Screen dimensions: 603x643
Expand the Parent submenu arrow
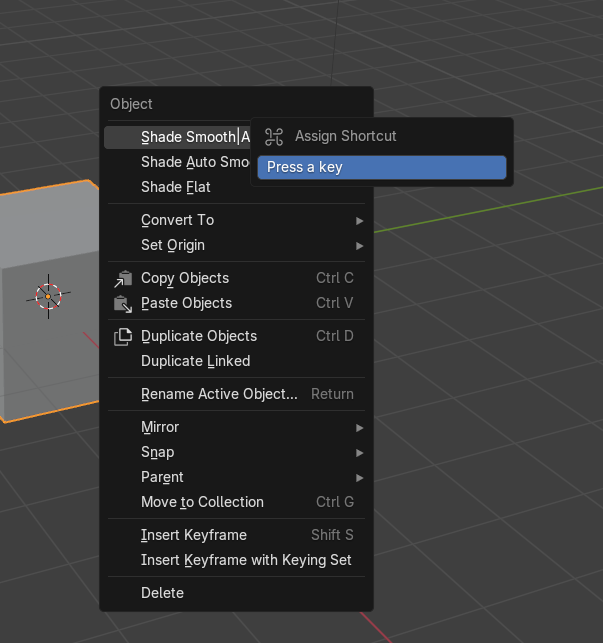(359, 478)
